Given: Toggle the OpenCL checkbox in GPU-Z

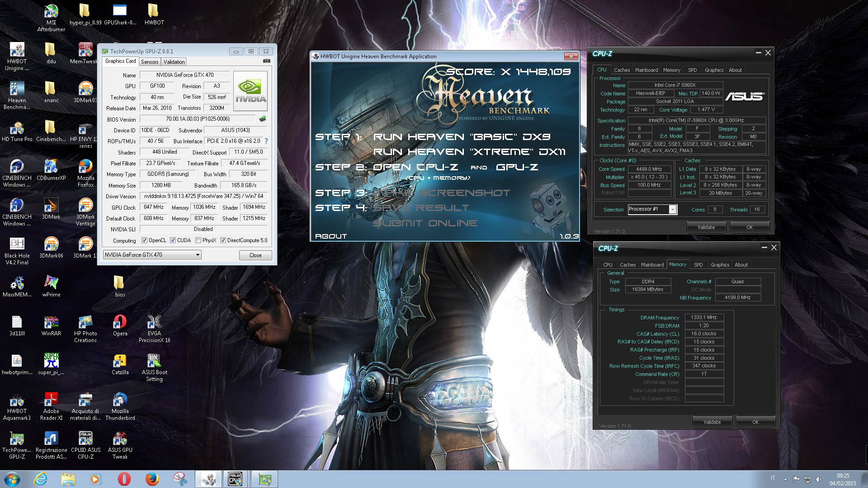Looking at the screenshot, I should coord(144,240).
